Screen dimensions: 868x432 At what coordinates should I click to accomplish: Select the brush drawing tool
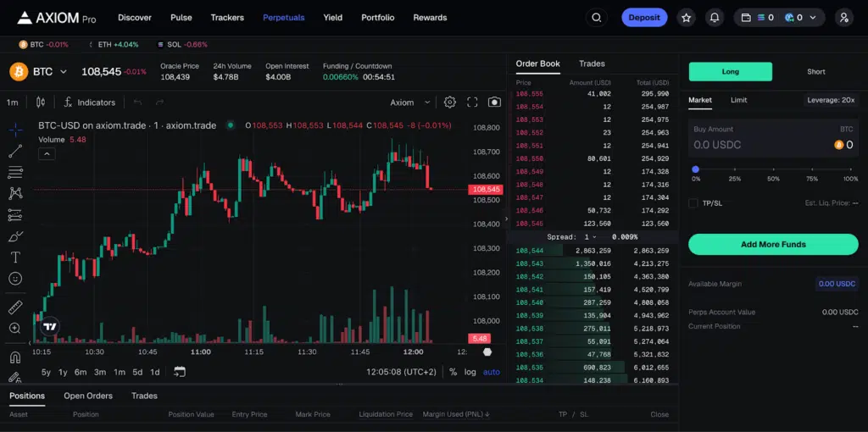pyautogui.click(x=15, y=236)
